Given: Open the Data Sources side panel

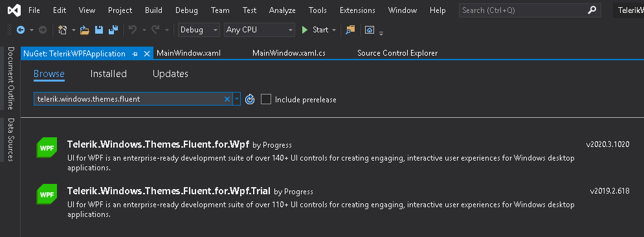Looking at the screenshot, I should pos(10,140).
